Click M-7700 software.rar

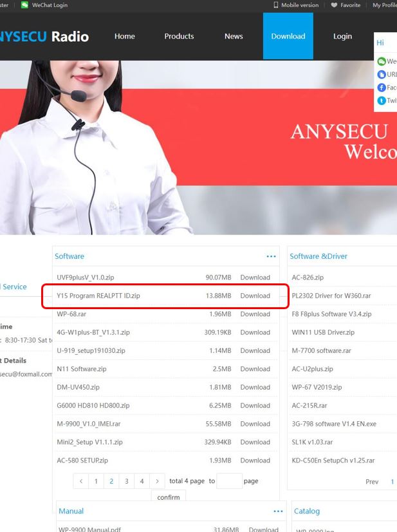[x=322, y=351]
